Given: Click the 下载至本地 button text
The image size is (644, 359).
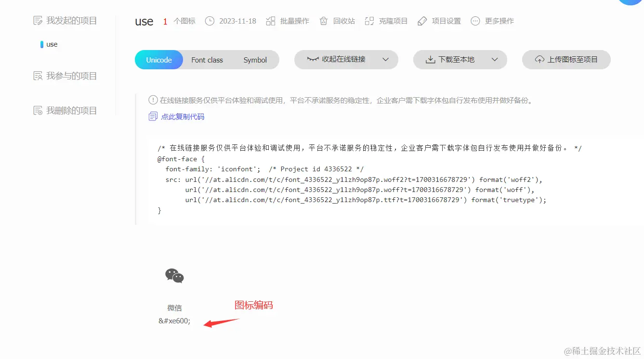Looking at the screenshot, I should click(x=457, y=60).
